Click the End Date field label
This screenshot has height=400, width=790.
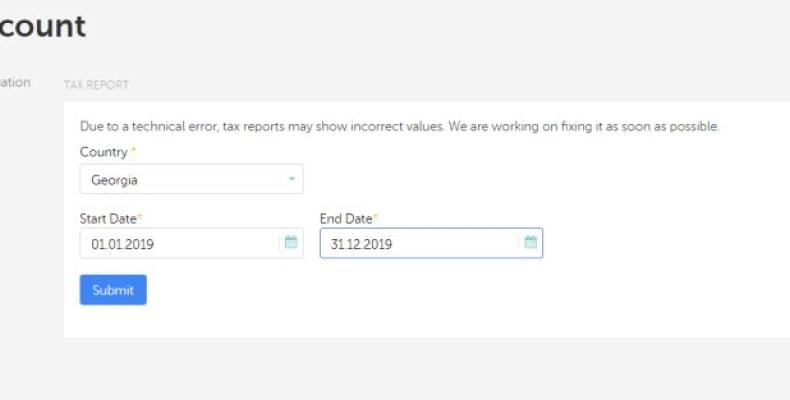[x=345, y=218]
